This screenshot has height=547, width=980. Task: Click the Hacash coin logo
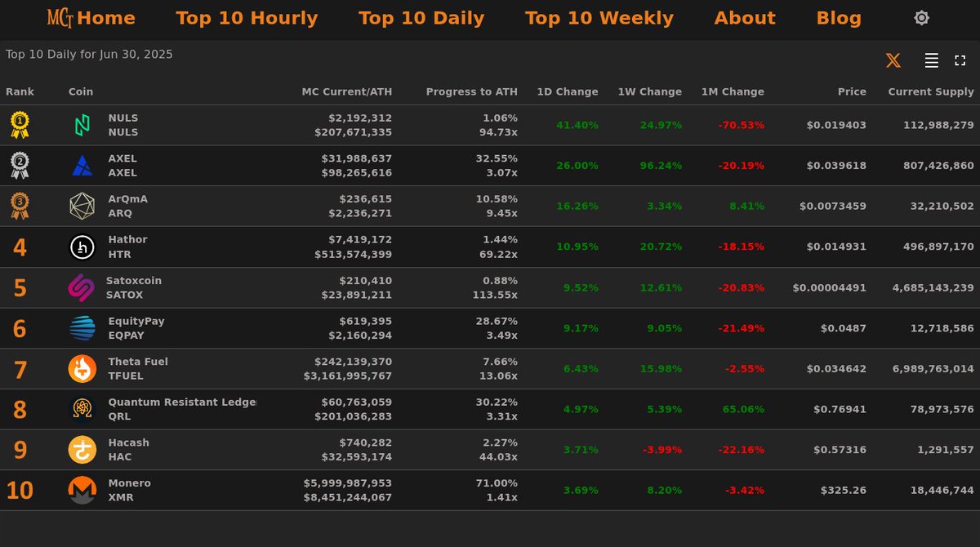(x=82, y=450)
